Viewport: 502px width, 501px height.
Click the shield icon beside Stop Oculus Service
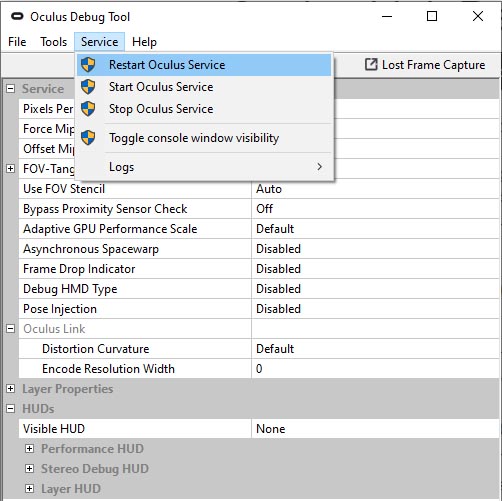88,109
